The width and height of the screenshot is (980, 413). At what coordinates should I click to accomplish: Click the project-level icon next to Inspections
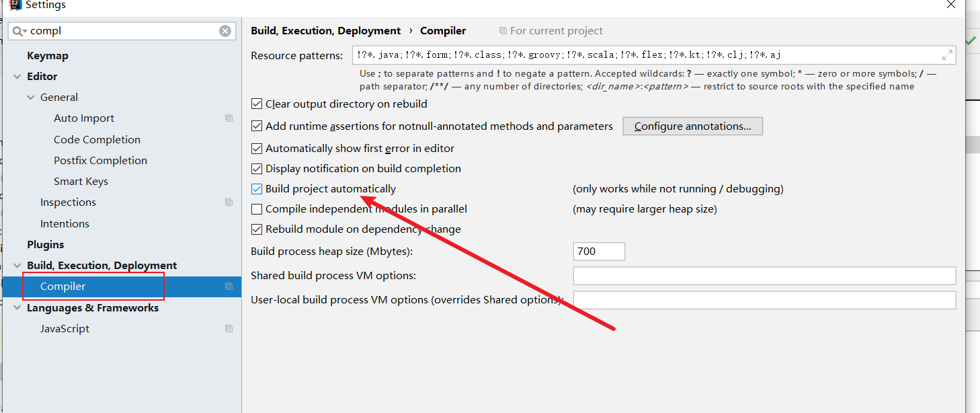(229, 202)
